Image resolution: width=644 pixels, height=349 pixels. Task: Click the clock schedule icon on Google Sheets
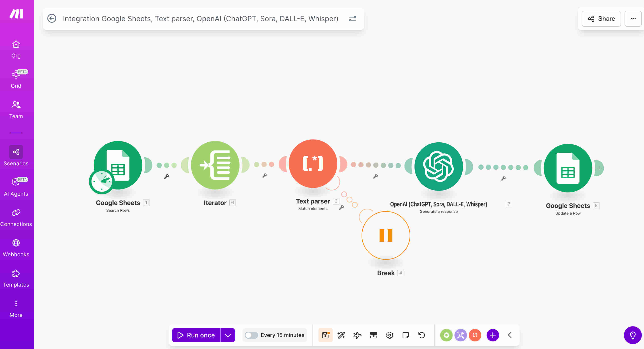[102, 182]
